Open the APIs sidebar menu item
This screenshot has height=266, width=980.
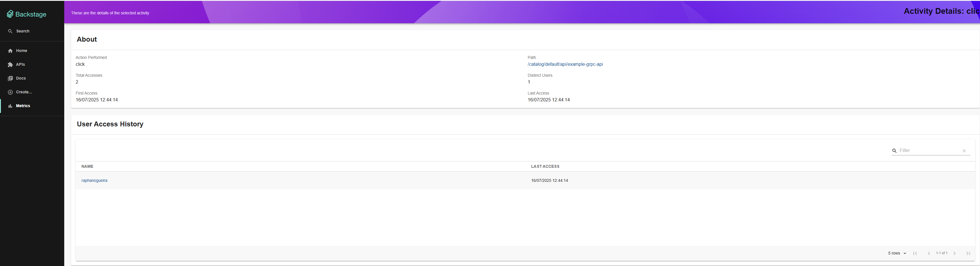[x=32, y=64]
